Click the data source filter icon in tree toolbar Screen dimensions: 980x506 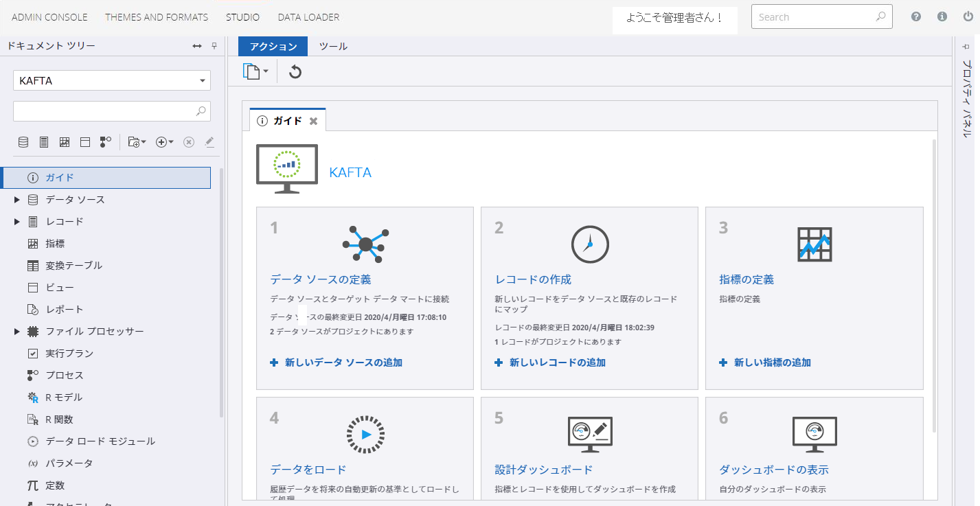[23, 142]
